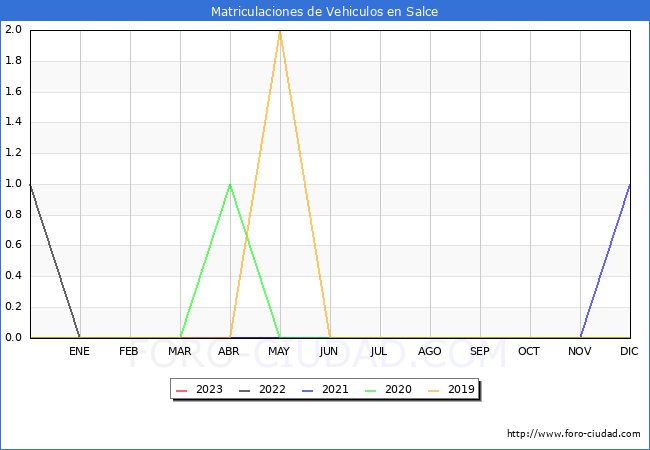Click the 0.2 y-axis value
This screenshot has width=650, height=450.
coord(13,307)
